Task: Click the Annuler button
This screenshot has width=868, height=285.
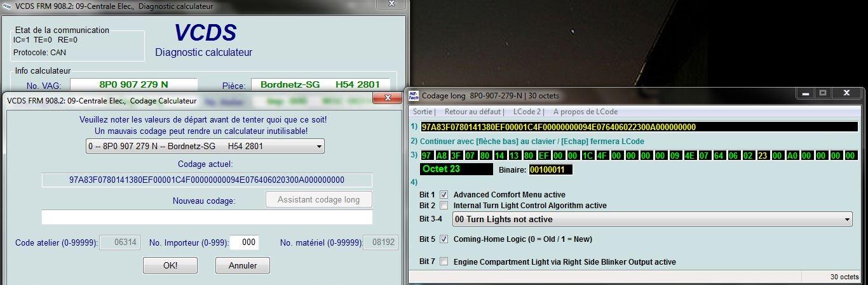Action: coord(243,265)
